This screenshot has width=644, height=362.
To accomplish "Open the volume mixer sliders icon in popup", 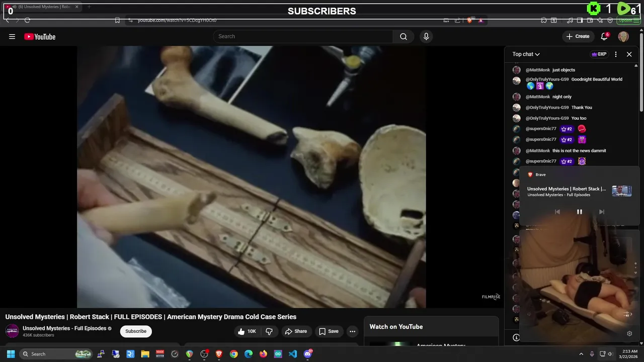I will [627, 314].
